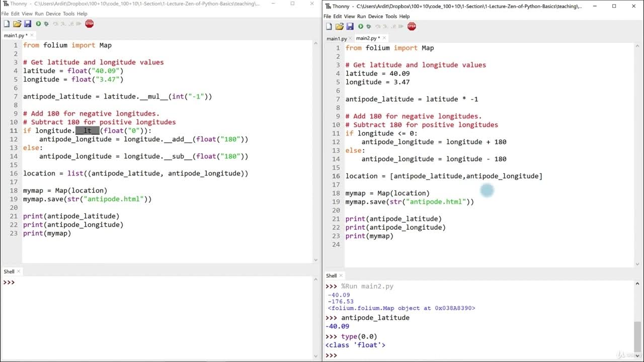Click 'location = list(' line in left editor
The image size is (644, 362).
click(x=136, y=173)
